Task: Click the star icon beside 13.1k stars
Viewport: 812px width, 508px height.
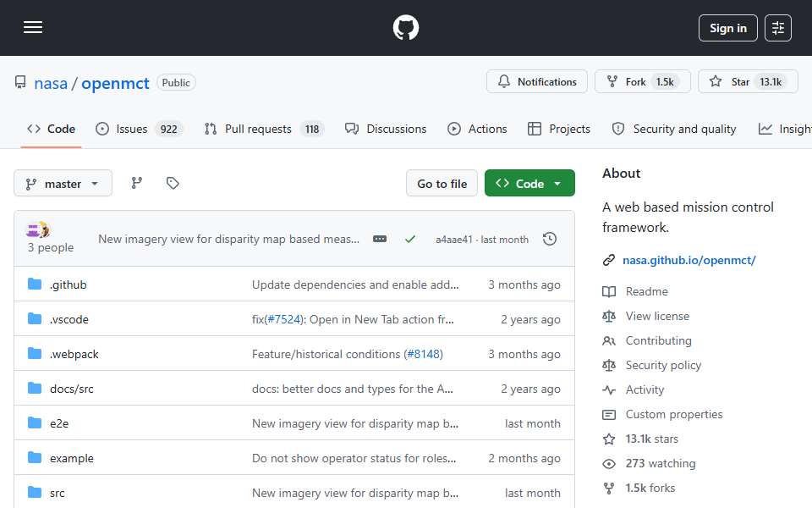Action: [609, 439]
